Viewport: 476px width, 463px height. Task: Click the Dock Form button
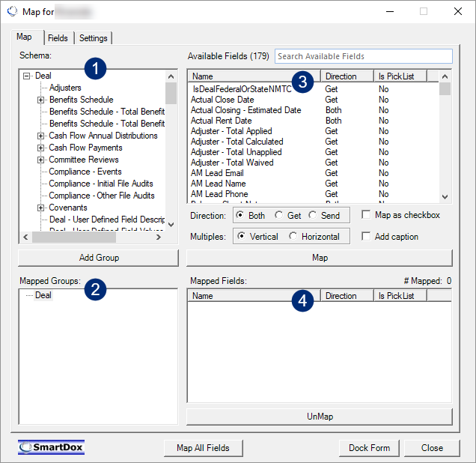(x=369, y=448)
